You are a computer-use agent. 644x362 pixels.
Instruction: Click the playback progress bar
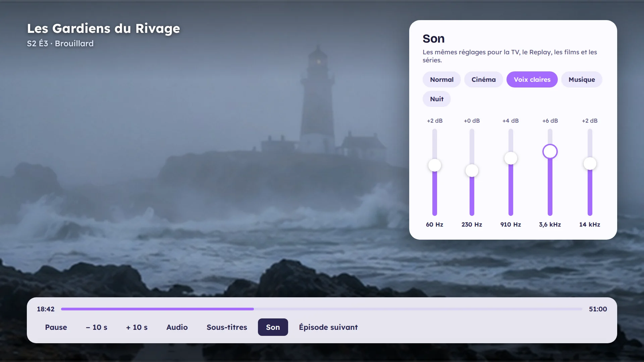click(x=322, y=309)
